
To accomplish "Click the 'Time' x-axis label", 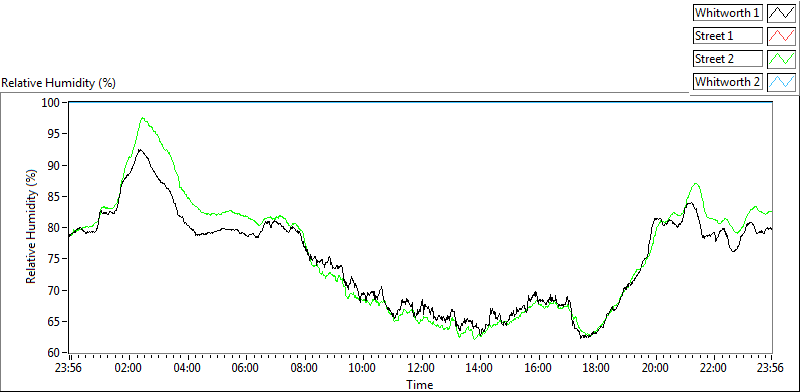I will coord(419,384).
